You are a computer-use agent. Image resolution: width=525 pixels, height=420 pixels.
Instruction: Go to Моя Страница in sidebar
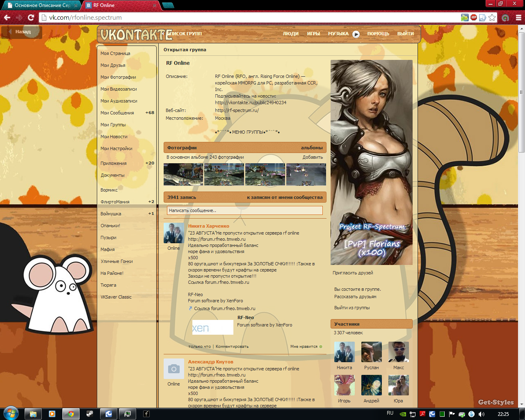coord(115,53)
